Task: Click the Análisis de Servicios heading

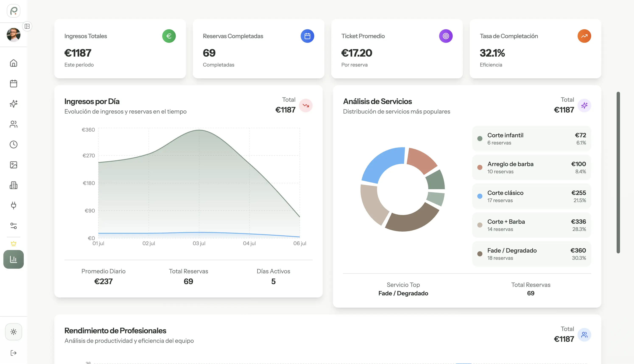Action: [x=377, y=101]
